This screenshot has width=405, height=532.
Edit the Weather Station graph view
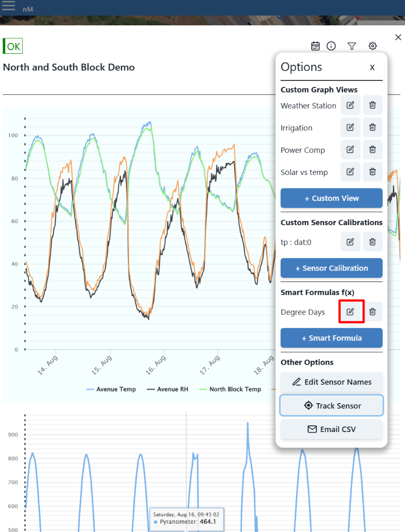pyautogui.click(x=350, y=105)
